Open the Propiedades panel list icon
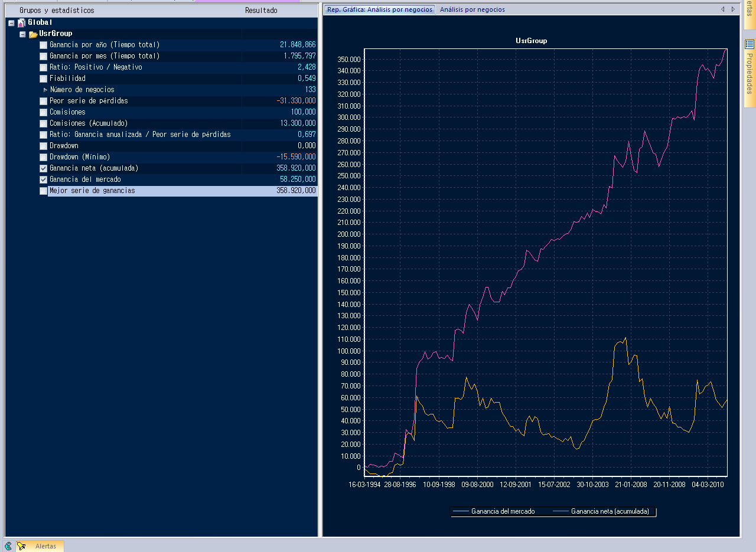This screenshot has height=552, width=756. coord(750,44)
